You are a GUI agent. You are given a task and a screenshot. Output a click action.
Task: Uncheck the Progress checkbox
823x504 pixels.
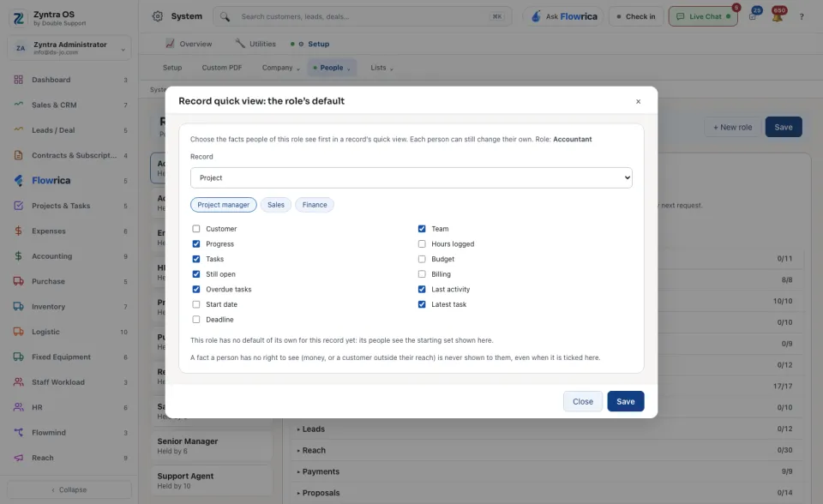coord(196,244)
